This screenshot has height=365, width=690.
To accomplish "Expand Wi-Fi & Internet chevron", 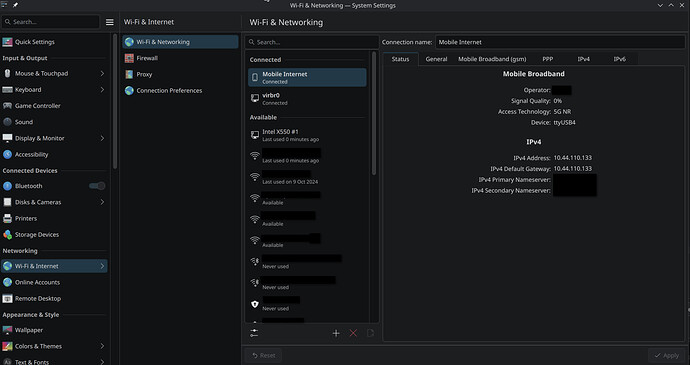I will click(x=102, y=266).
